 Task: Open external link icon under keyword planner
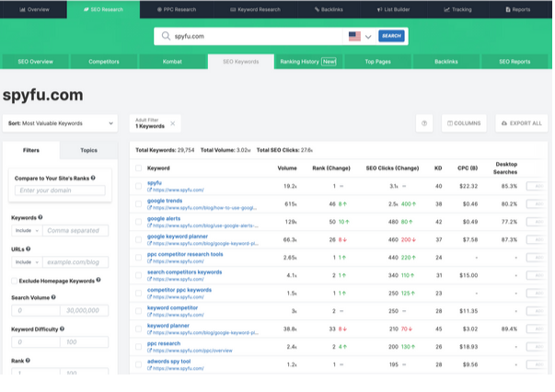149,332
